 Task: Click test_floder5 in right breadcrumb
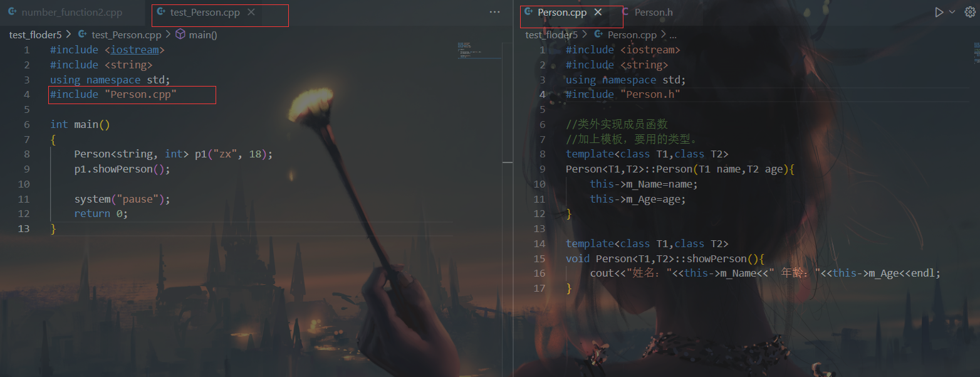(x=551, y=35)
